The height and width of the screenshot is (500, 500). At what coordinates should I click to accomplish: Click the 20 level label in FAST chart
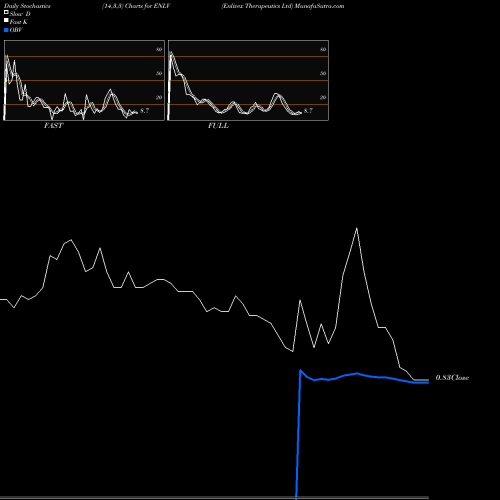pyautogui.click(x=159, y=97)
